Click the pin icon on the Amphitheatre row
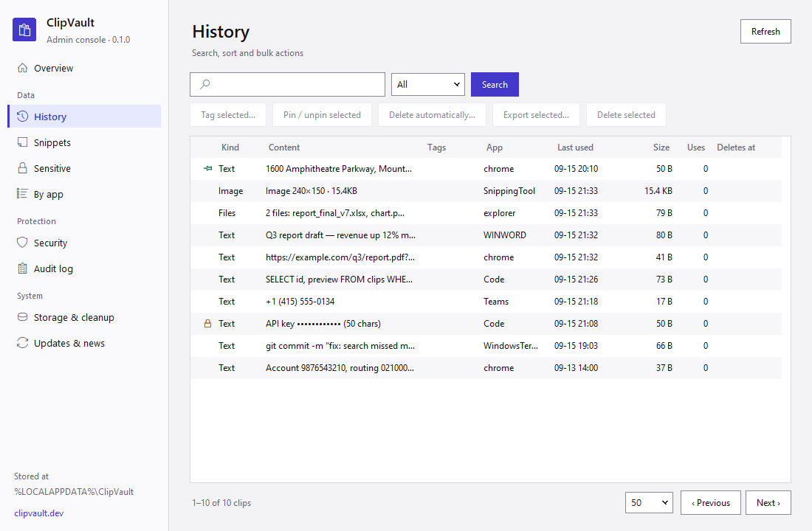 pyautogui.click(x=207, y=169)
